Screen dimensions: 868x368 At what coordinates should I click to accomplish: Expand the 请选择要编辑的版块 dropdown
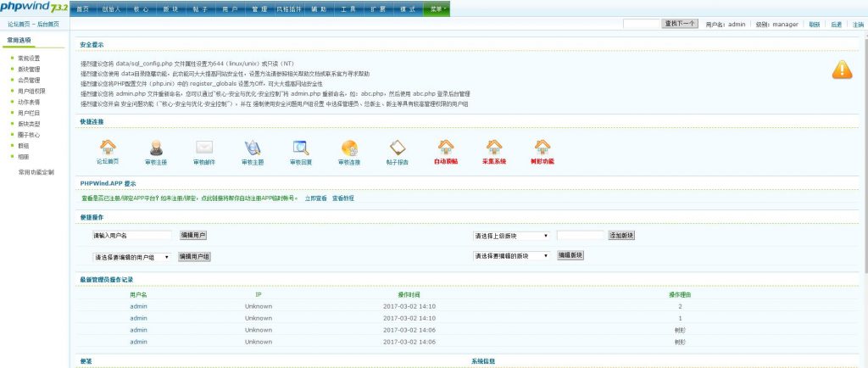pyautogui.click(x=511, y=256)
